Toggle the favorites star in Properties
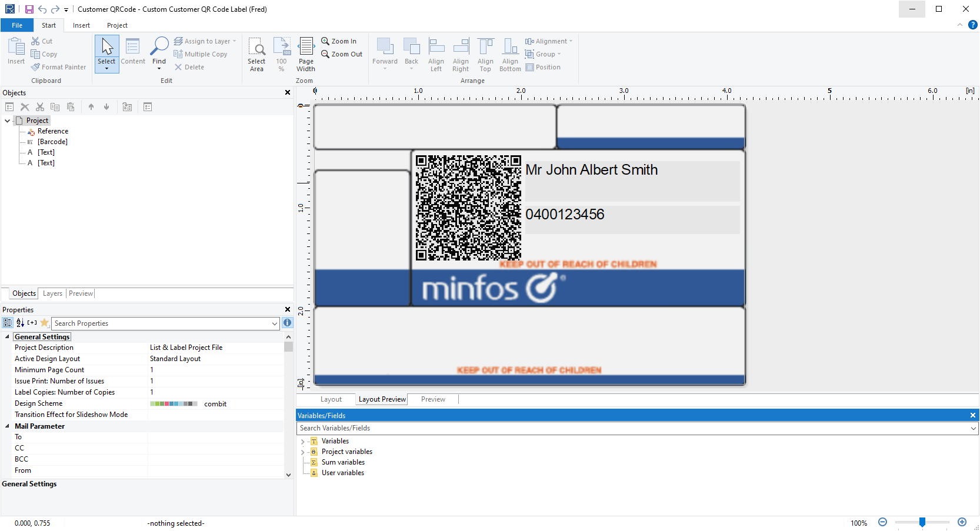Viewport: 980px width, 531px height. 44,323
